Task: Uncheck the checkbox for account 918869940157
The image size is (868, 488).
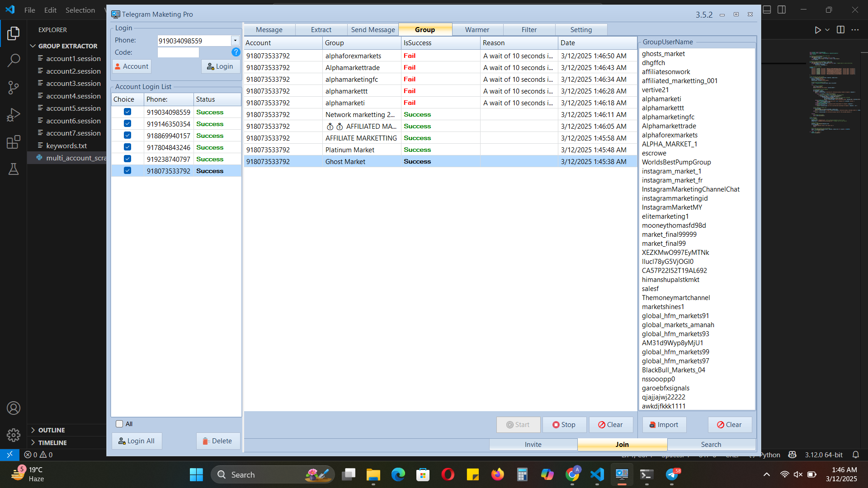Action: click(x=127, y=136)
